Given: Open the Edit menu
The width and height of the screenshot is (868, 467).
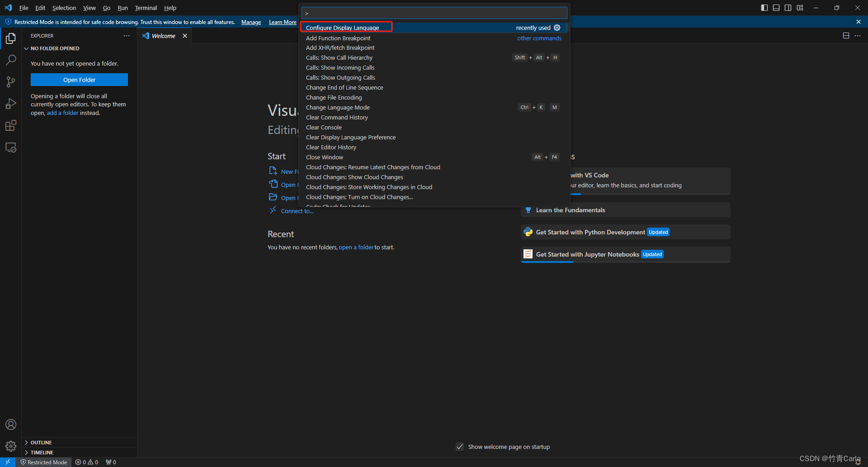Looking at the screenshot, I should [x=40, y=8].
